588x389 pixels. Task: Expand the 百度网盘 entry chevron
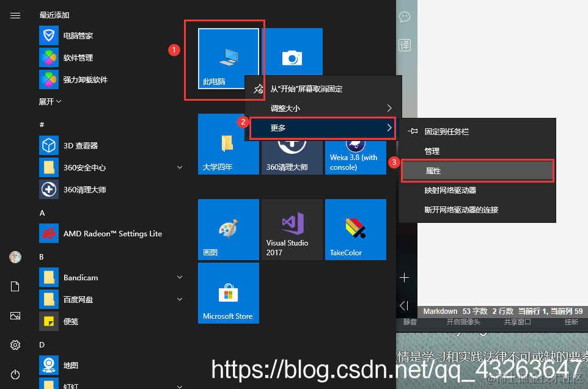pos(180,299)
